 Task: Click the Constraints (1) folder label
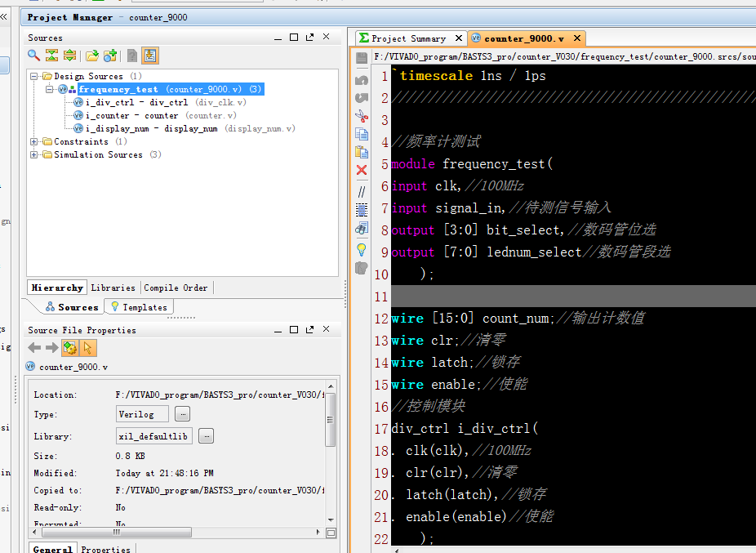(x=90, y=141)
